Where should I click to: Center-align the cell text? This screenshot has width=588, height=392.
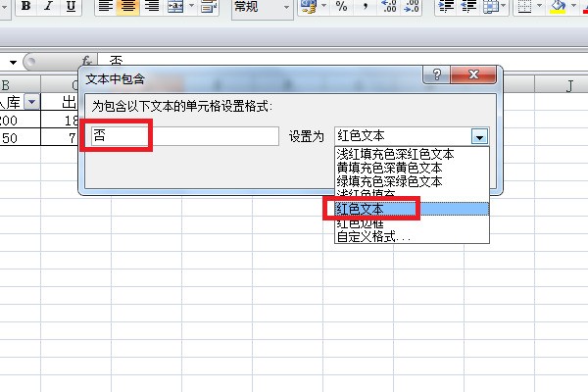pos(127,6)
